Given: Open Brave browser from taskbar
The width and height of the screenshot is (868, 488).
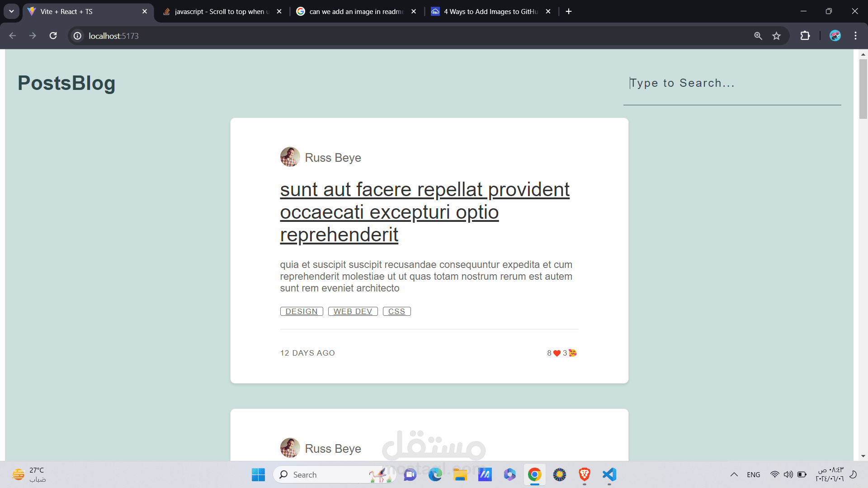Looking at the screenshot, I should point(585,474).
